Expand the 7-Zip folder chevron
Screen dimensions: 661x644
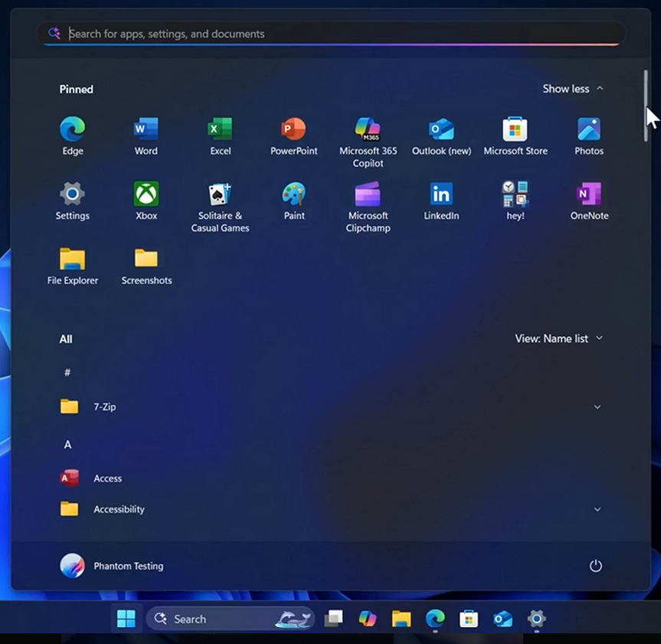click(597, 407)
